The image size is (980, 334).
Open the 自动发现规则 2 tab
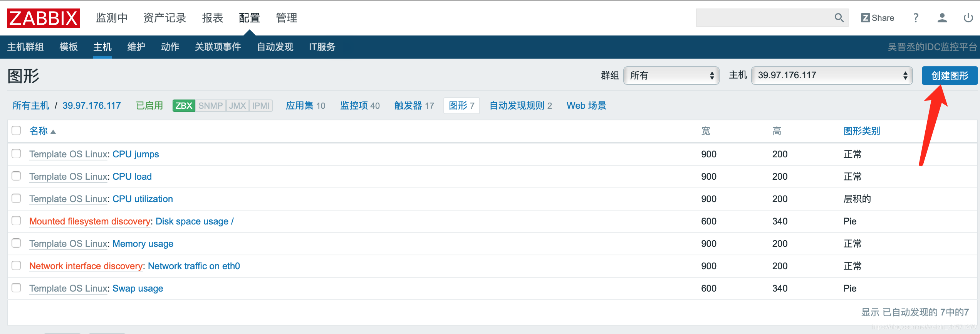click(x=521, y=106)
